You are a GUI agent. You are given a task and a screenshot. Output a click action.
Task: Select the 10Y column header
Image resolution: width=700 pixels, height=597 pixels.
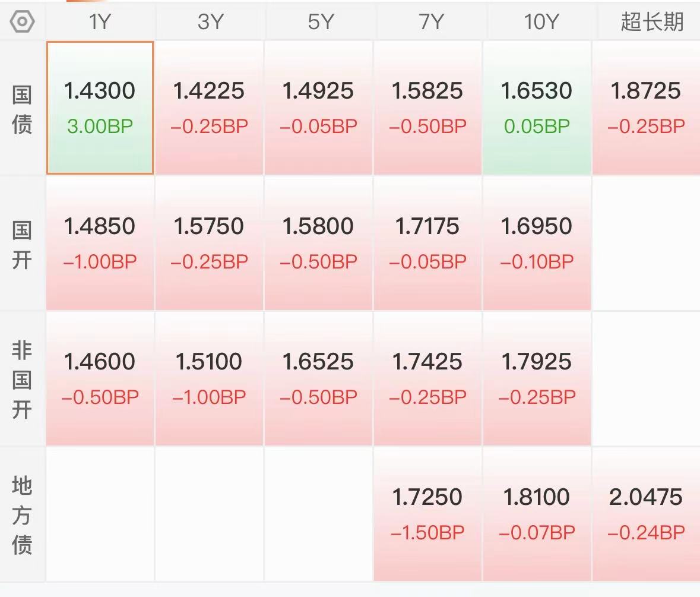click(541, 21)
